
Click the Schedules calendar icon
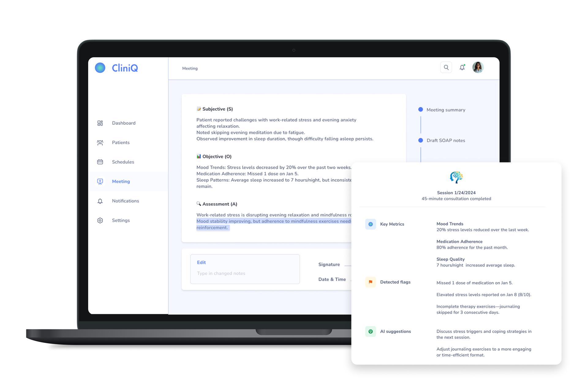tap(100, 162)
